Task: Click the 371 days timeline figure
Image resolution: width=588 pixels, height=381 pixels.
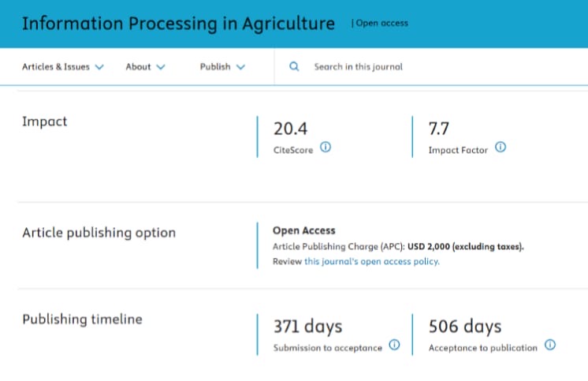Action: (308, 327)
